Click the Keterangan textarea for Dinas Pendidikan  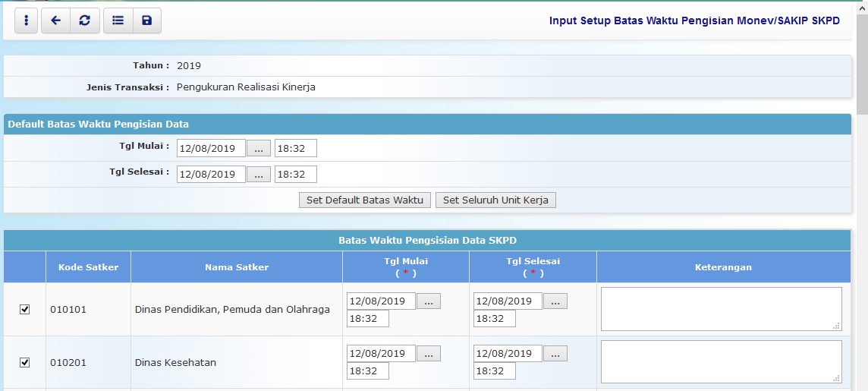click(x=721, y=308)
